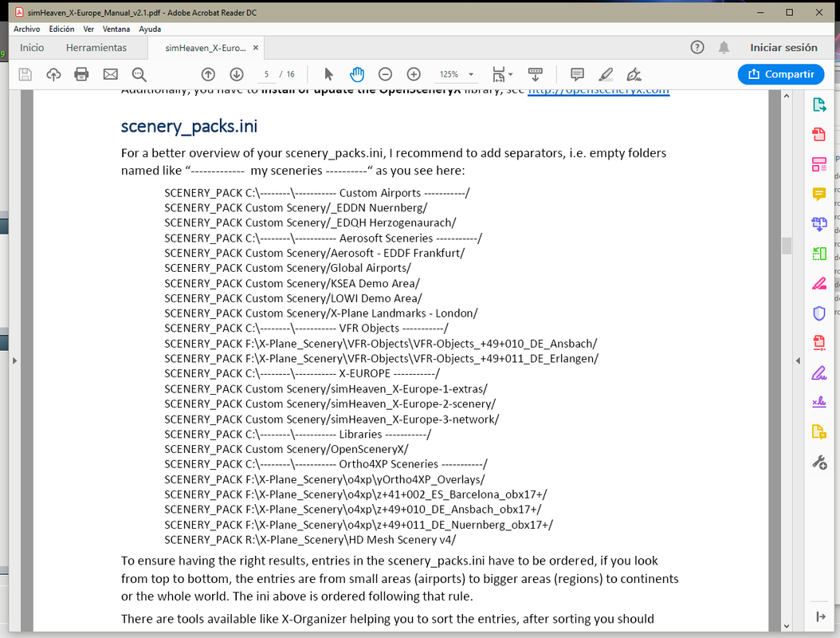Zoom out with minus icon

[x=385, y=74]
